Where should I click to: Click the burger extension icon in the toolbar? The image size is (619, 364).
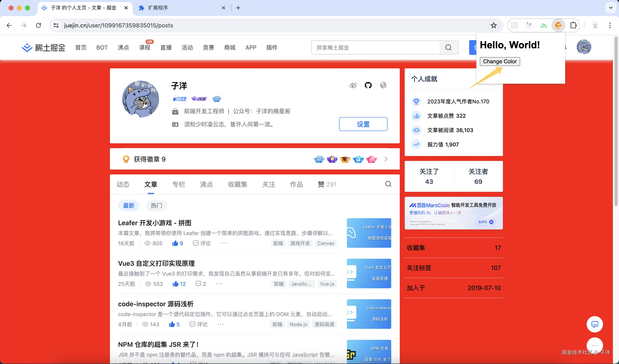click(x=558, y=25)
